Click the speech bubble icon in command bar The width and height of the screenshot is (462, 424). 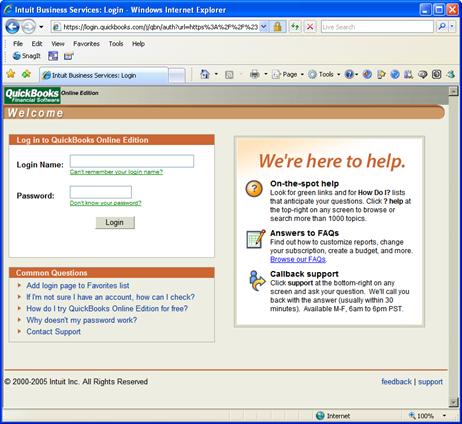click(423, 74)
